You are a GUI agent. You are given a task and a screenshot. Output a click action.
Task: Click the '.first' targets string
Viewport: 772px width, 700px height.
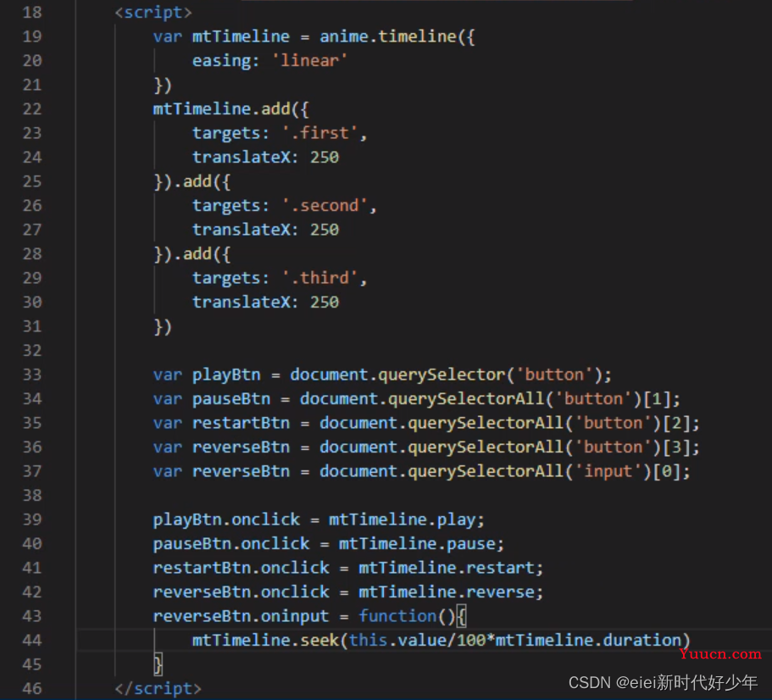319,133
